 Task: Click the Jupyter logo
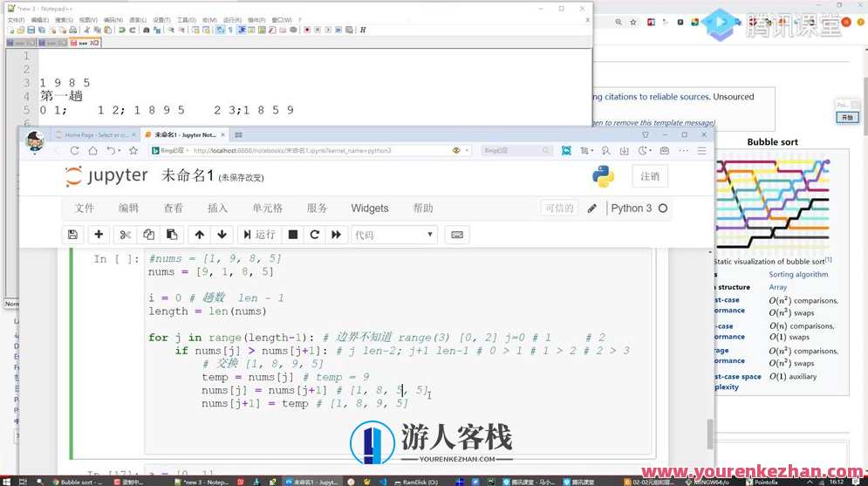click(x=106, y=176)
